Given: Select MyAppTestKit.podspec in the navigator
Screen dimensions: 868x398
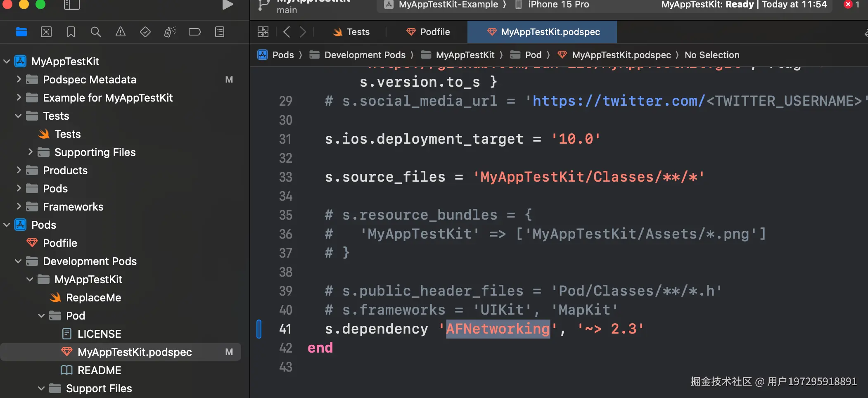Looking at the screenshot, I should [121, 352].
